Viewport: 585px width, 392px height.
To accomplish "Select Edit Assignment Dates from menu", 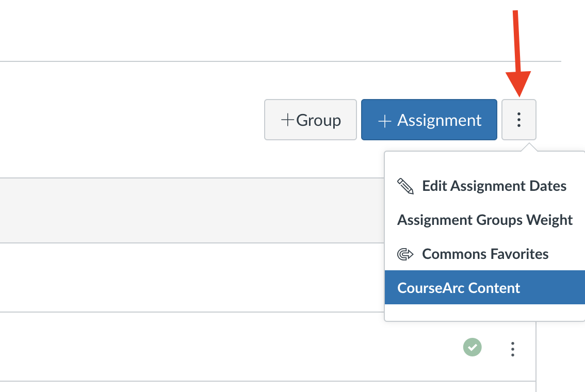I will coord(494,186).
